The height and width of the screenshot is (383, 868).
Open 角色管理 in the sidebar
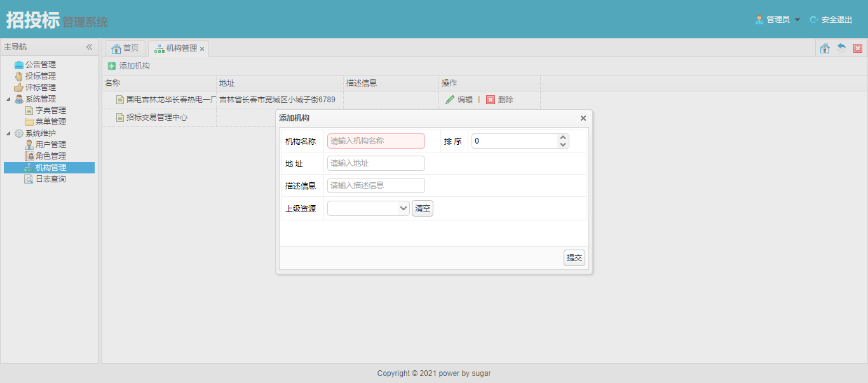click(x=51, y=156)
